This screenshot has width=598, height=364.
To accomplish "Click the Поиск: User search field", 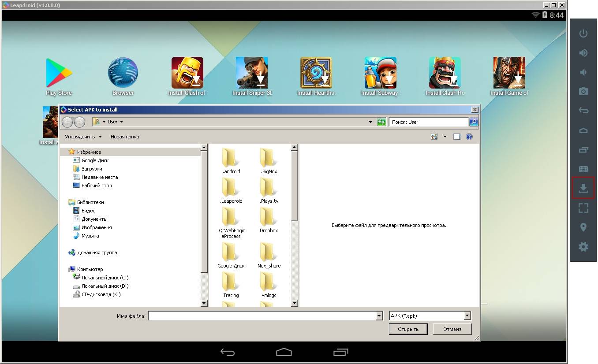I will click(429, 122).
